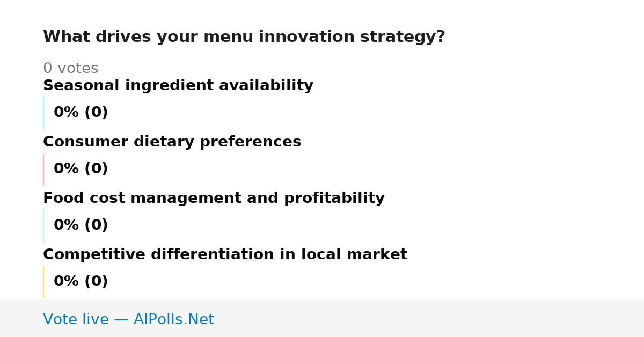Viewport: 644px width, 337px height.
Task: Click the 'AIPolls.Net' site name in footer
Action: (173, 320)
